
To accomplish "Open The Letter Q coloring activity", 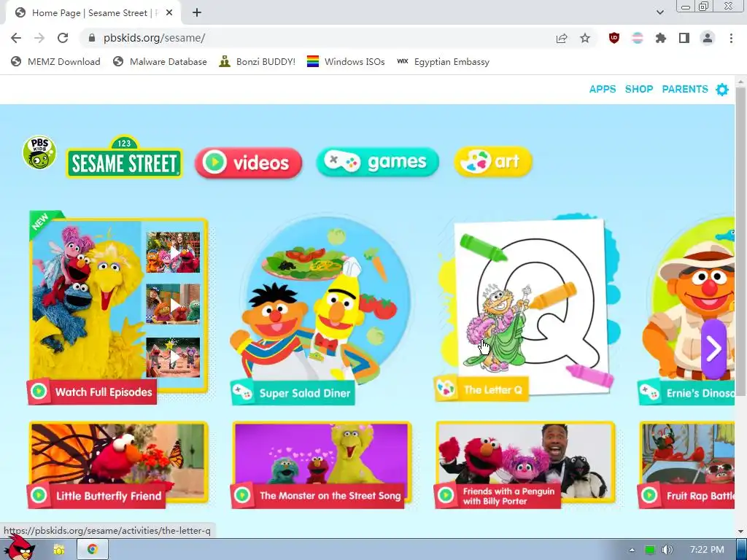I will (527, 307).
